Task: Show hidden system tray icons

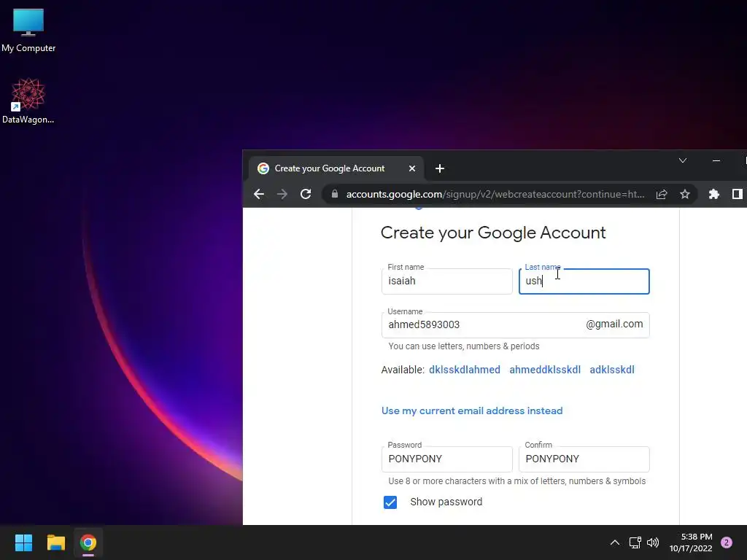Action: [615, 542]
